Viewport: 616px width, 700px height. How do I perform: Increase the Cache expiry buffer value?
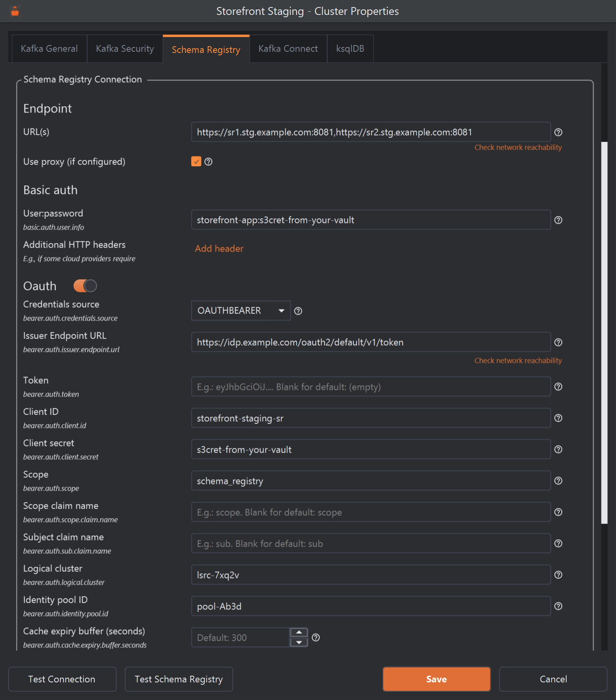pyautogui.click(x=299, y=632)
